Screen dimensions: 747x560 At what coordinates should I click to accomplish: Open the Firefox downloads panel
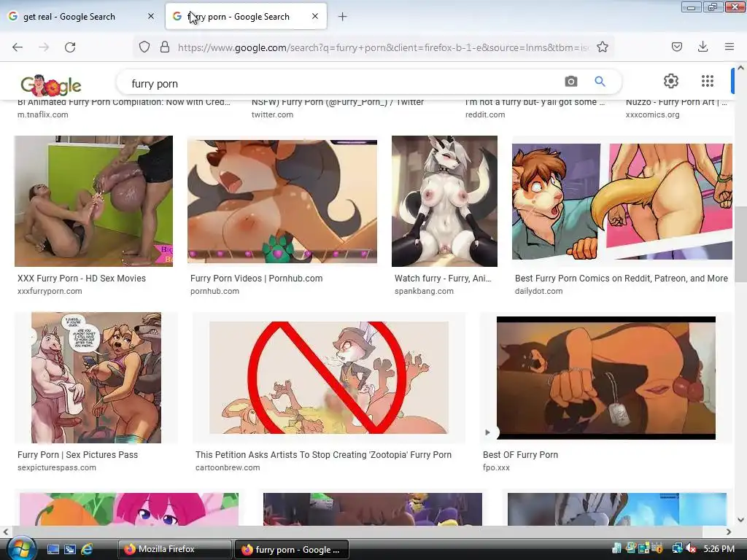pos(703,47)
